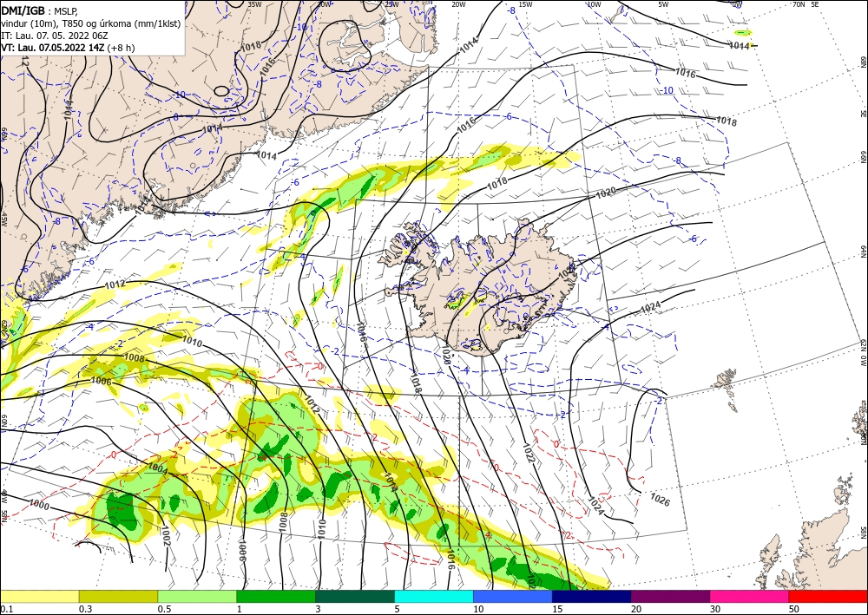Click the olive 0.3–0.5 legend color band
The image size is (868, 615).
tap(118, 596)
